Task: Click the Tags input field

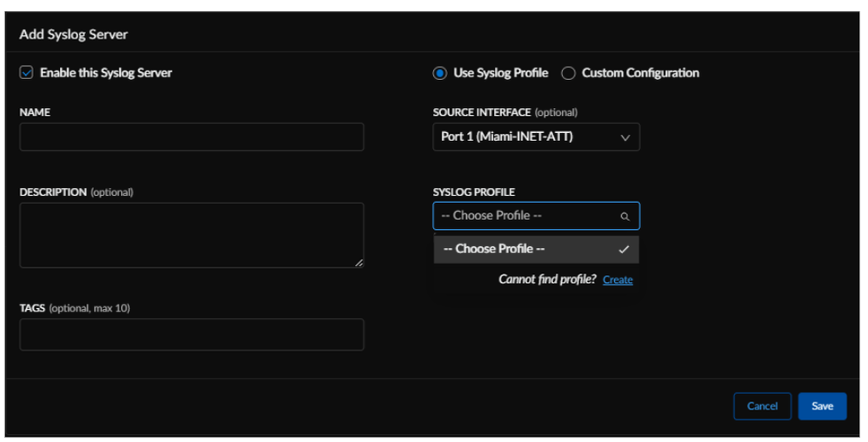Action: (x=191, y=334)
